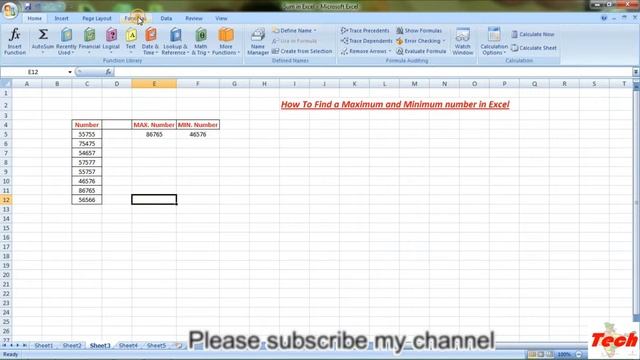Select the cell containing 56566
Screen dimensions: 640x360
click(x=87, y=200)
